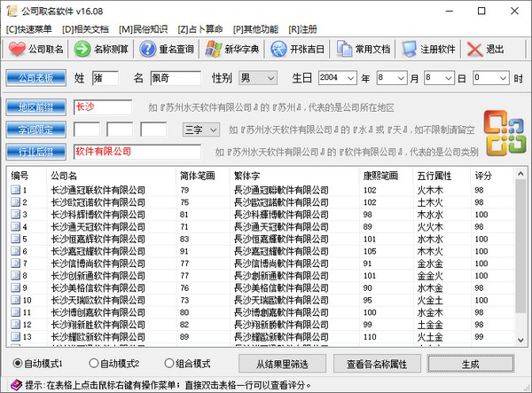Screen dimensions: 532x393
Task: Click the app icon in title bar
Action: tap(12, 11)
